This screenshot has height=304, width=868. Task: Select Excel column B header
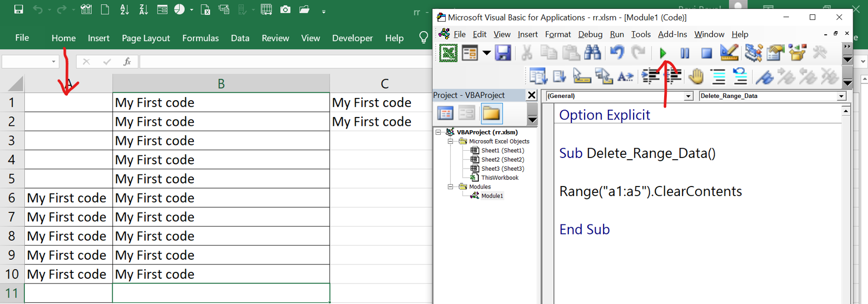[x=221, y=83]
